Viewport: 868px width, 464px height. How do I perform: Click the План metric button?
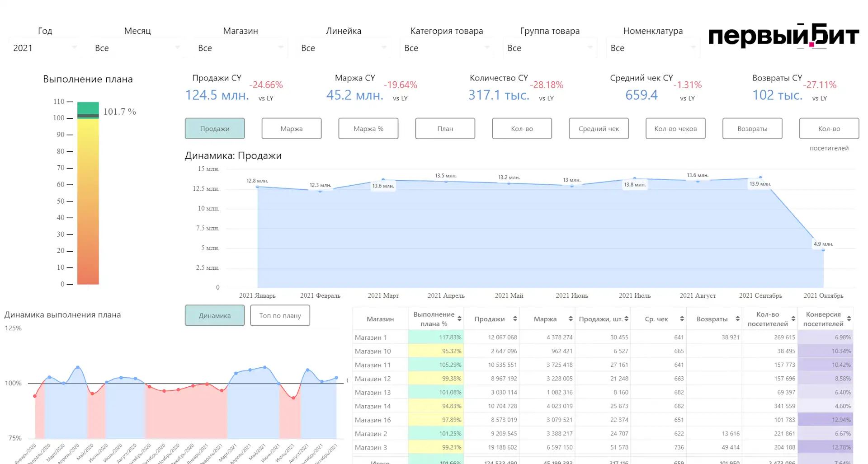click(445, 129)
